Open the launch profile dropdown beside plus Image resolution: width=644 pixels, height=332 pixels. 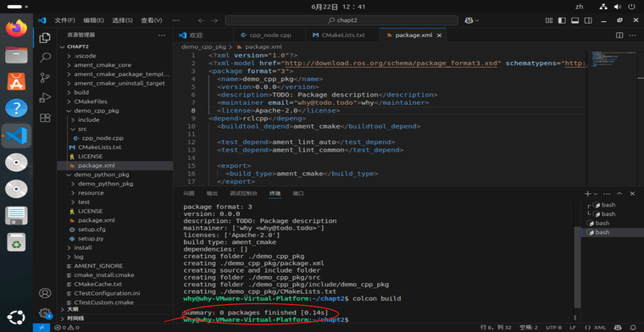(595, 193)
